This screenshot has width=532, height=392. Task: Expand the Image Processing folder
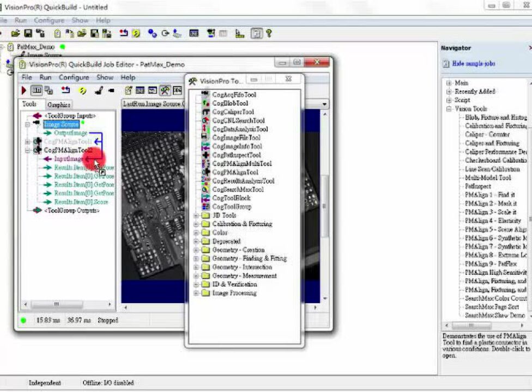pyautogui.click(x=196, y=293)
